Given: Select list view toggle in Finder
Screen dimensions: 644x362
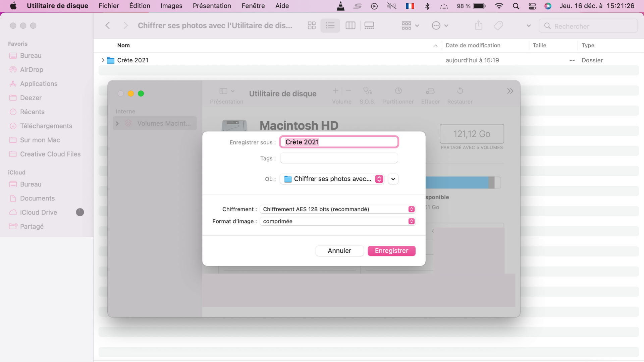Looking at the screenshot, I should point(330,25).
